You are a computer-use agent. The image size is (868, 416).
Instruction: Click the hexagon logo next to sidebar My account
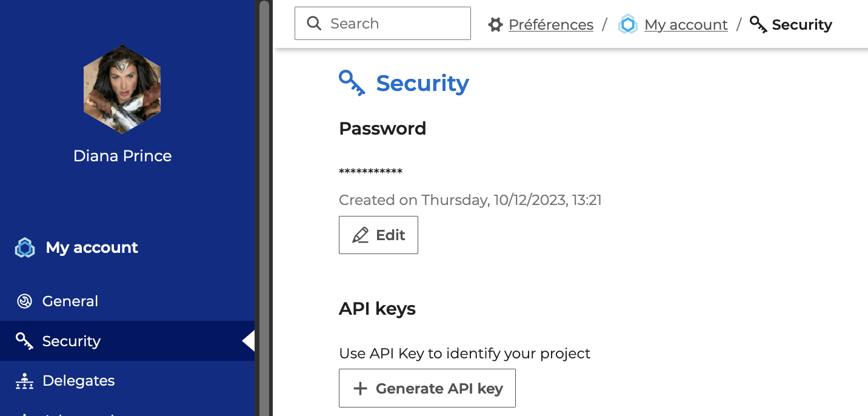[25, 247]
